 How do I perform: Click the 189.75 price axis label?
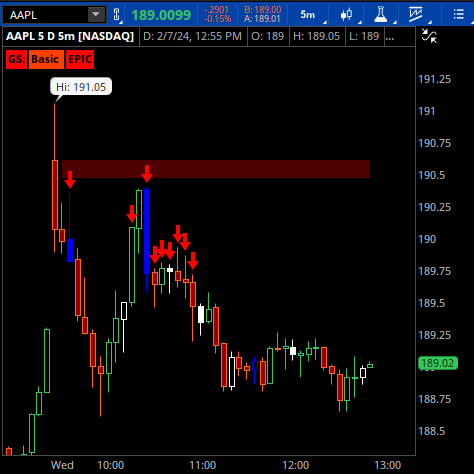(x=434, y=271)
